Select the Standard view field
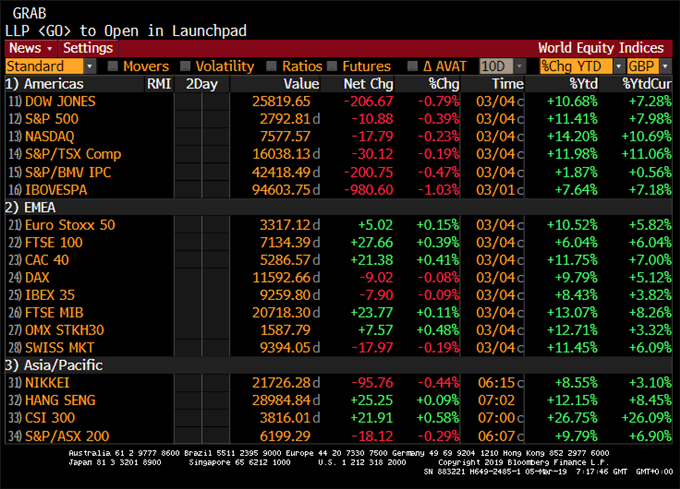Viewport: 680px width, 489px height. pyautogui.click(x=44, y=66)
